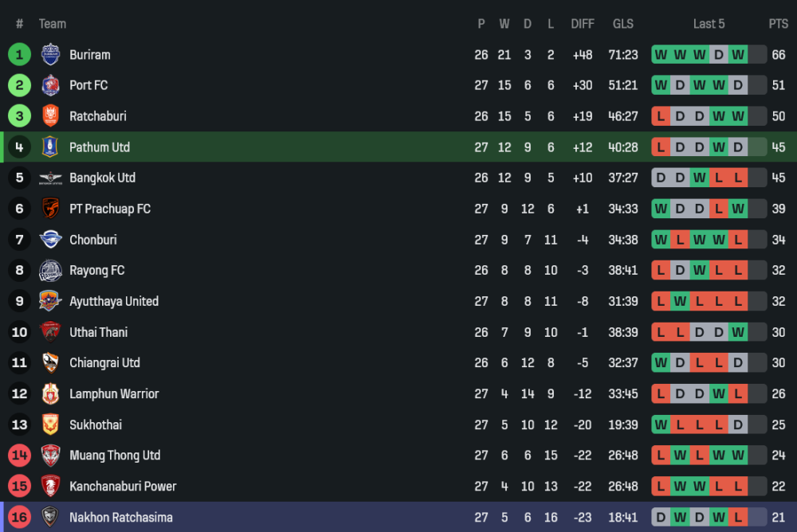Click the red position 16 rank badge

pyautogui.click(x=19, y=517)
